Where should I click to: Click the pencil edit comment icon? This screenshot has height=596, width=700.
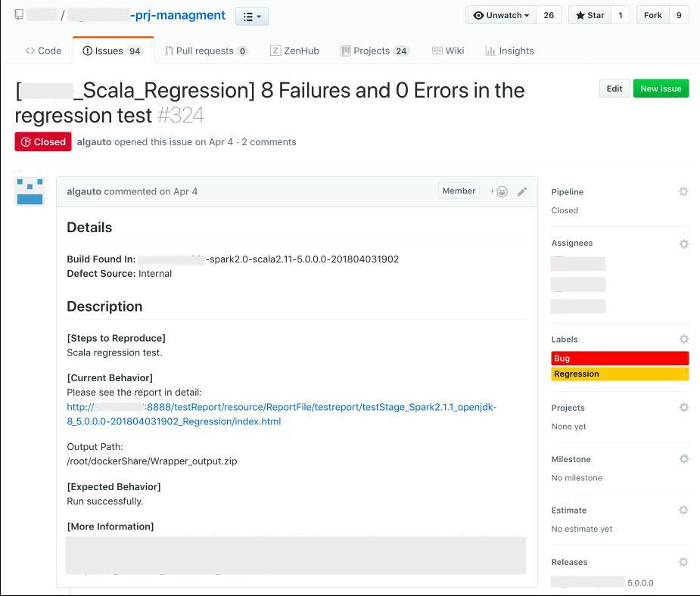tap(522, 191)
